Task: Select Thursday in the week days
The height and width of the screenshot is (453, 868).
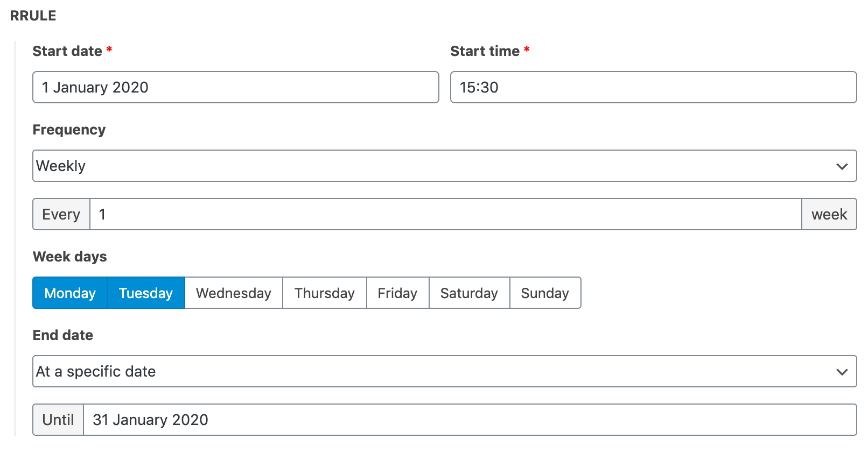Action: [x=325, y=293]
